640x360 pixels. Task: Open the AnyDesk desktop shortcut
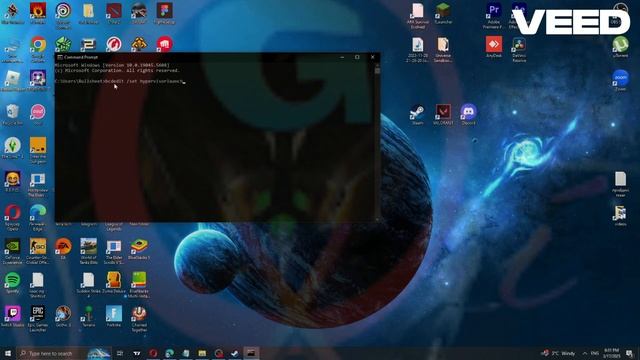(x=494, y=46)
